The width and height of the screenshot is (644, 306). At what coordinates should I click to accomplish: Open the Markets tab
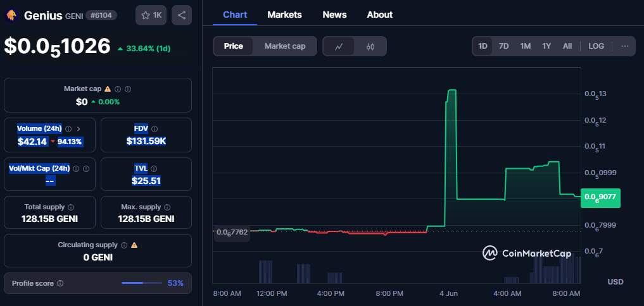click(284, 15)
